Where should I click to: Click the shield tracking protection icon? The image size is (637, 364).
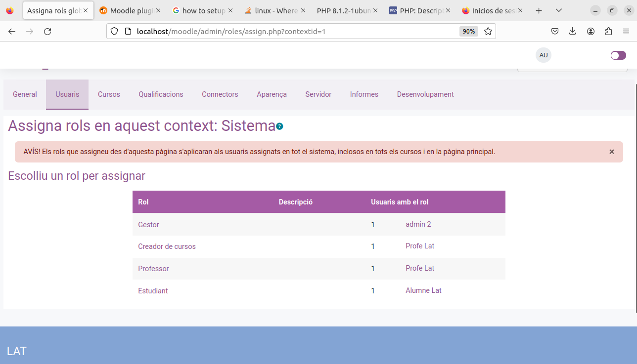pos(114,31)
